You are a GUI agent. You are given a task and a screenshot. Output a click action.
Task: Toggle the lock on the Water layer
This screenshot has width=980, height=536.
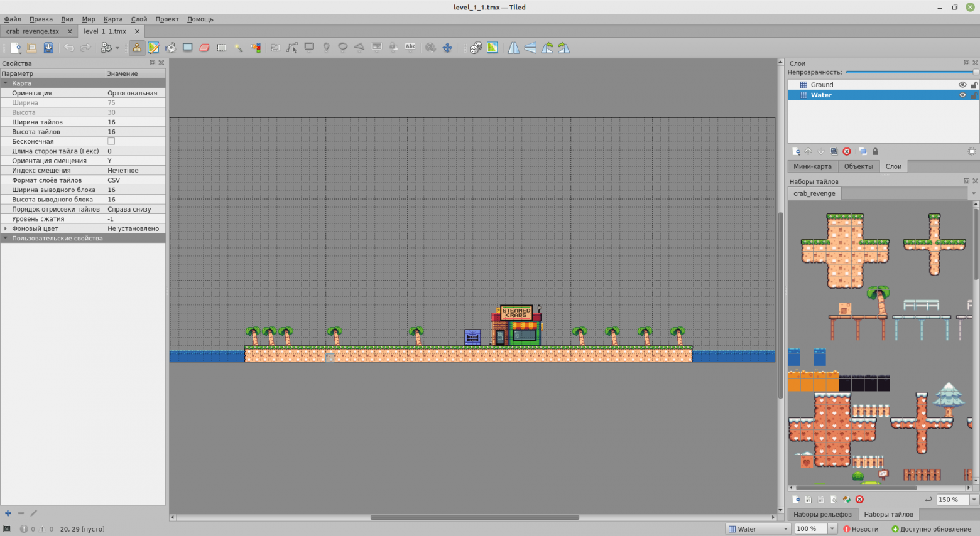[974, 95]
